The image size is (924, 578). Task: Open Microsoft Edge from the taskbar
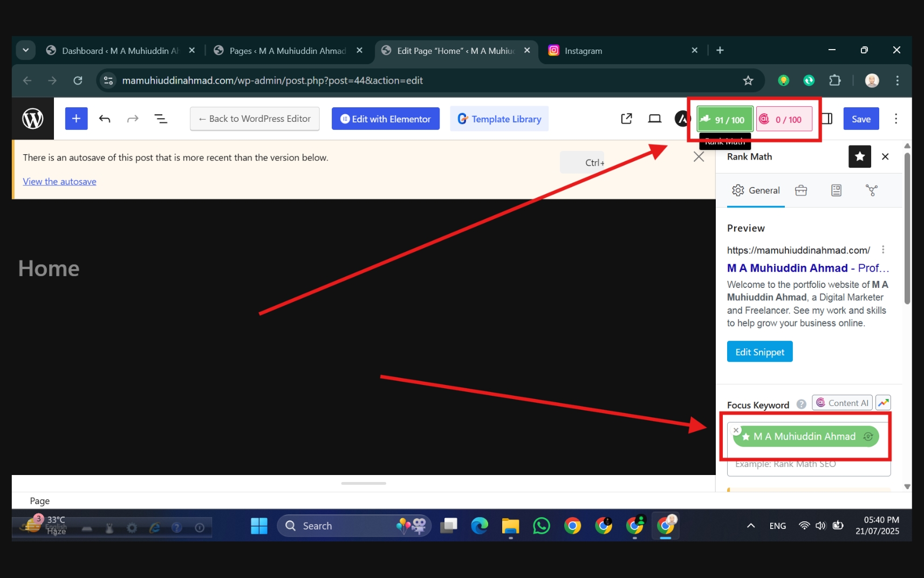coord(480,526)
